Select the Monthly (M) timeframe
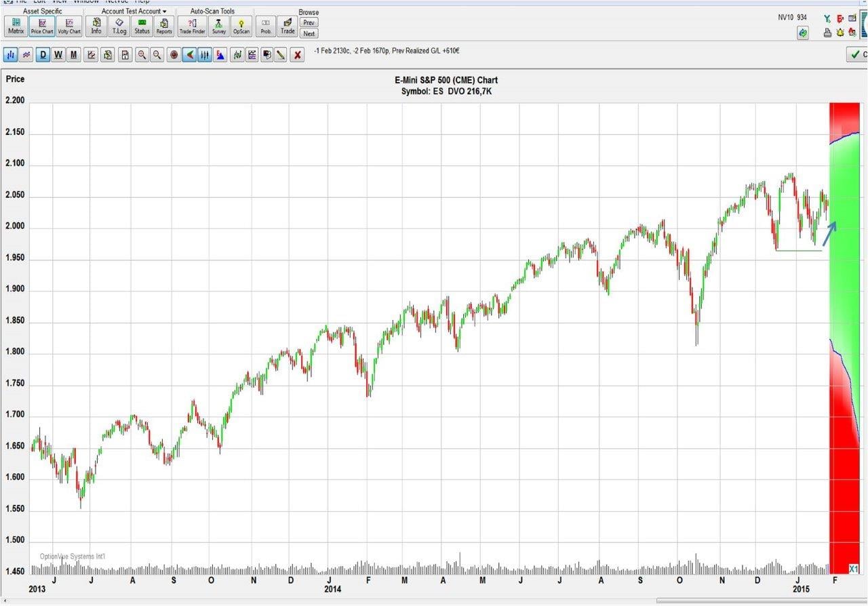Image resolution: width=868 pixels, height=606 pixels. 74,55
